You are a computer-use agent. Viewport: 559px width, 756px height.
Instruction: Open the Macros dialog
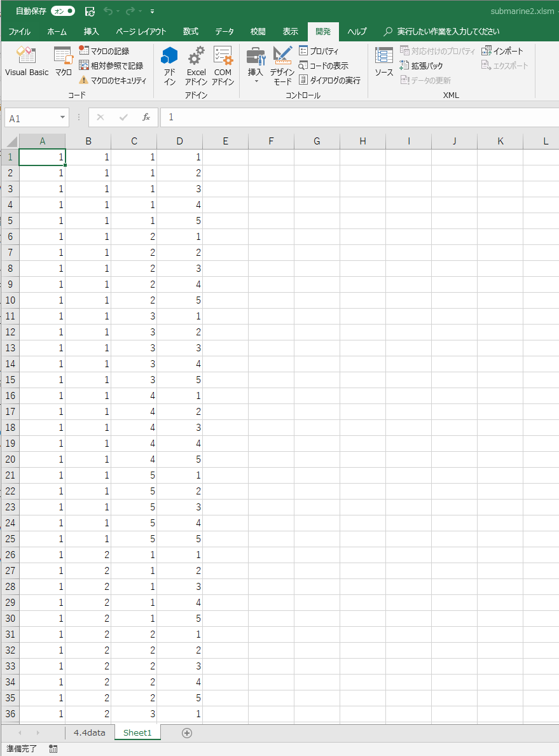(63, 62)
